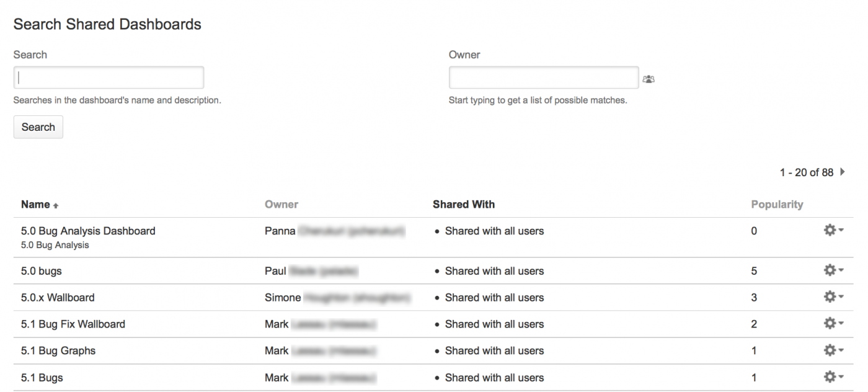This screenshot has width=868, height=392.
Task: Sort dashboards by Name column header
Action: (35, 204)
